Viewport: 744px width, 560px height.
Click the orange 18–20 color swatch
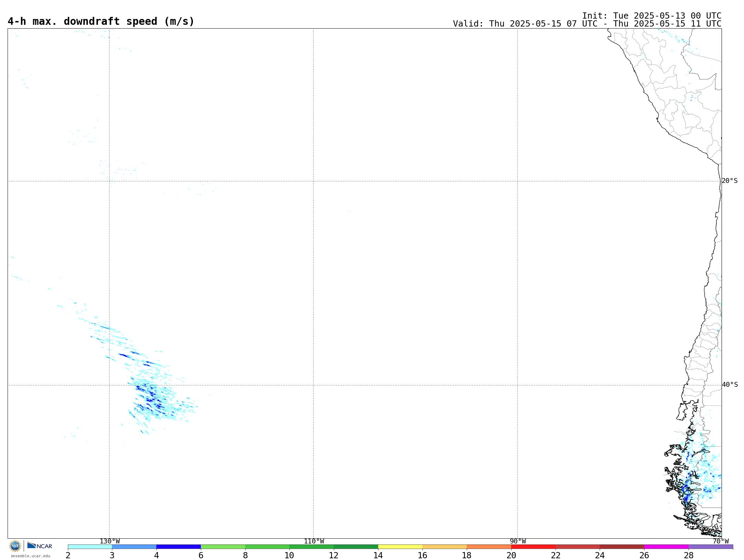click(x=489, y=547)
